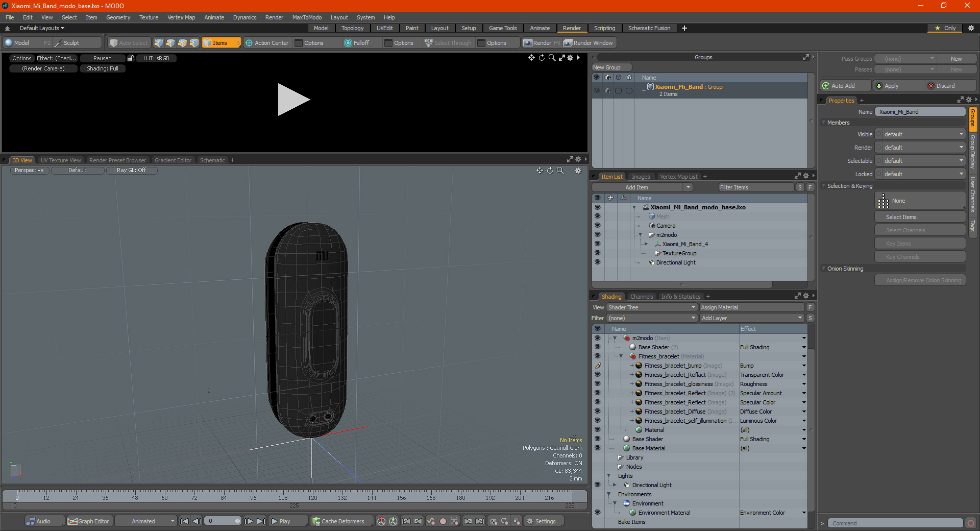Step to next frame

[x=249, y=521]
